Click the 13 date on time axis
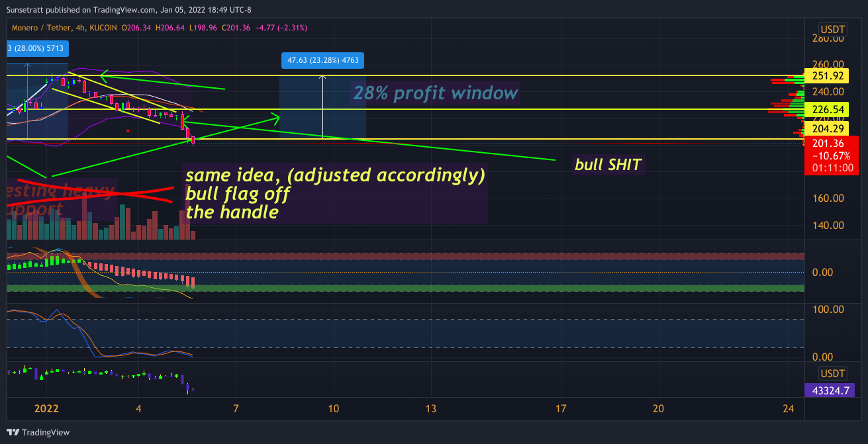The height and width of the screenshot is (444, 868). (431, 408)
